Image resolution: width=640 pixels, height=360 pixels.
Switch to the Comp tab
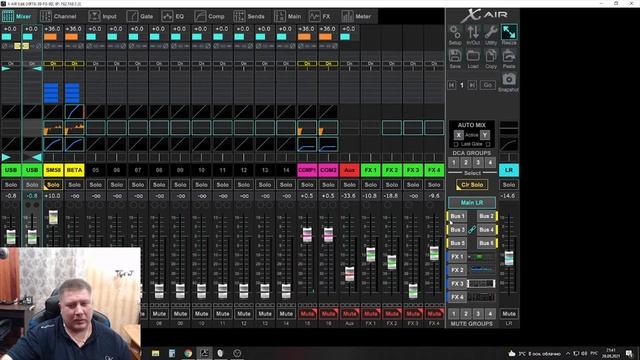tap(209, 16)
